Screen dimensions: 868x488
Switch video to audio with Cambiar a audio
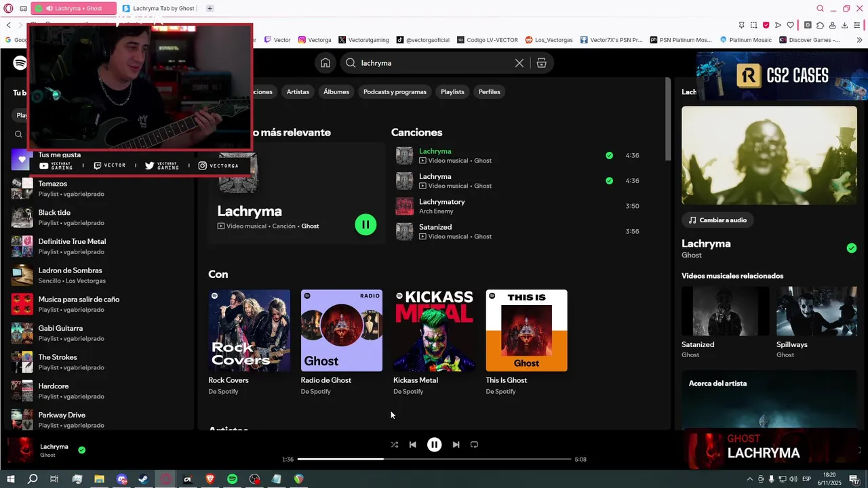pos(717,220)
